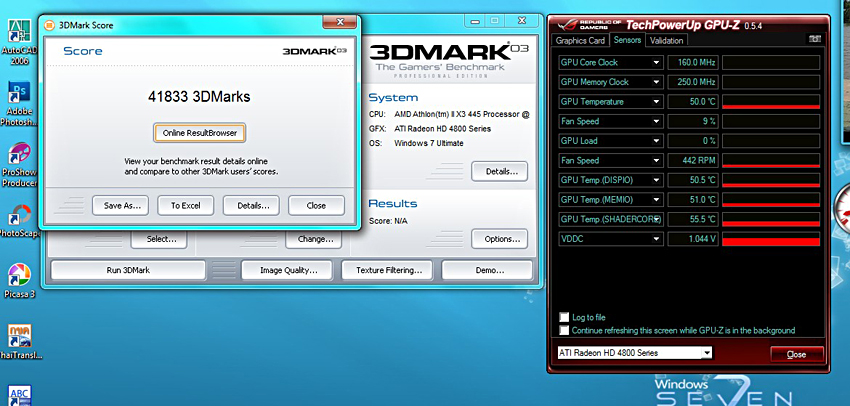This screenshot has height=406, width=850.
Task: Open the GPU Temperature sensor dropdown
Action: [x=656, y=101]
